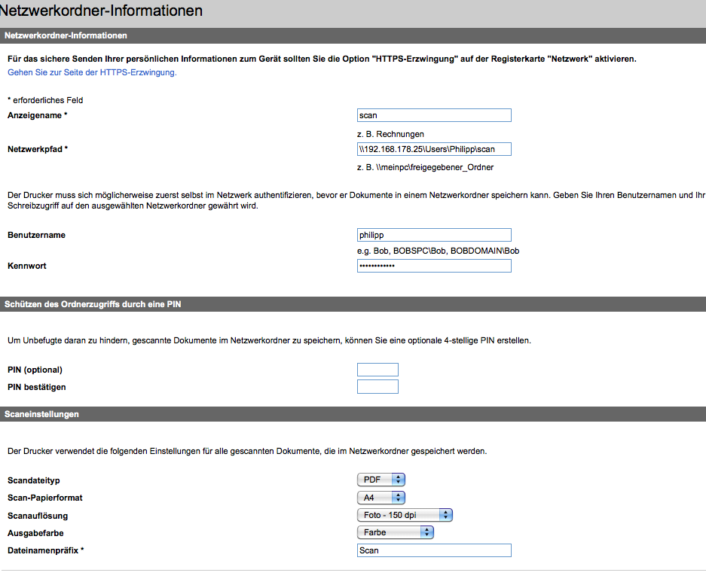
Task: Expand the Scan-Papierformat A4 dropdown
Action: tap(381, 498)
